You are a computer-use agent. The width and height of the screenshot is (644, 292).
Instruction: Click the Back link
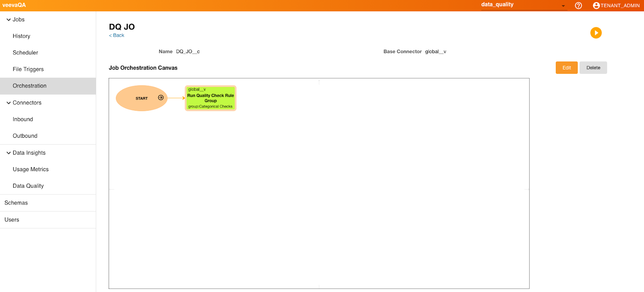(117, 35)
